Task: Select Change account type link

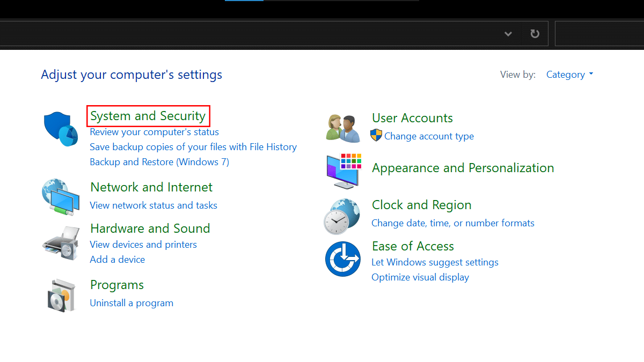Action: 429,136
